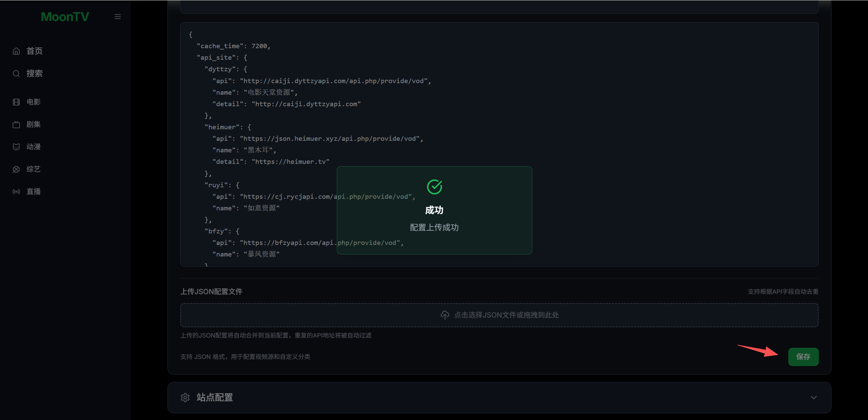
Task: Click the site configuration gear icon
Action: 185,398
